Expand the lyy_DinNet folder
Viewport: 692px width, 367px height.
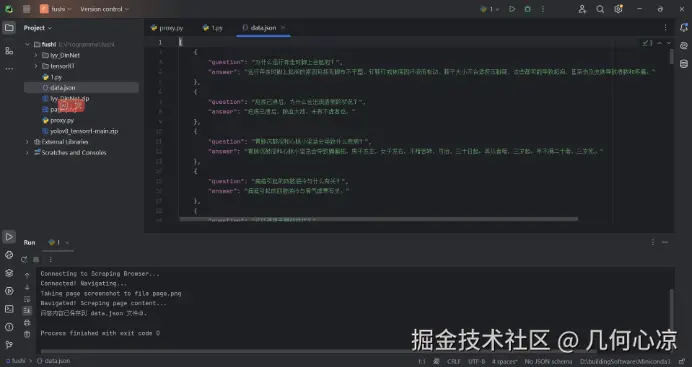coord(36,55)
